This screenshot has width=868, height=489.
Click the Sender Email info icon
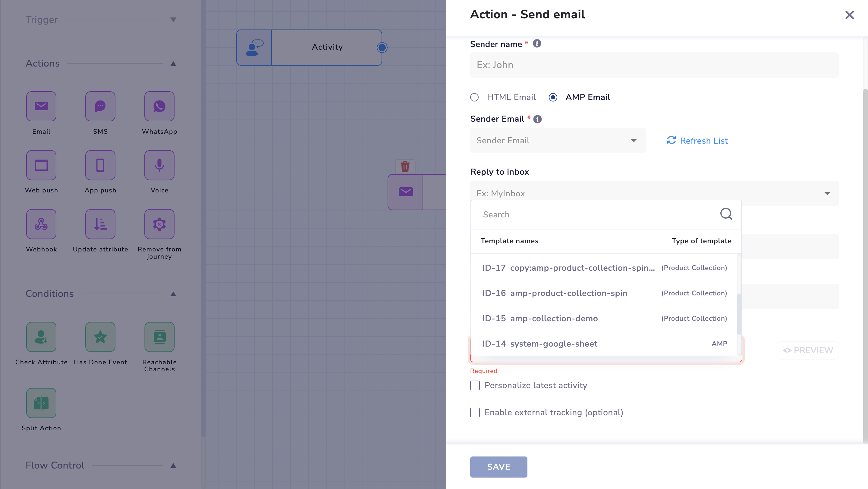(x=538, y=119)
